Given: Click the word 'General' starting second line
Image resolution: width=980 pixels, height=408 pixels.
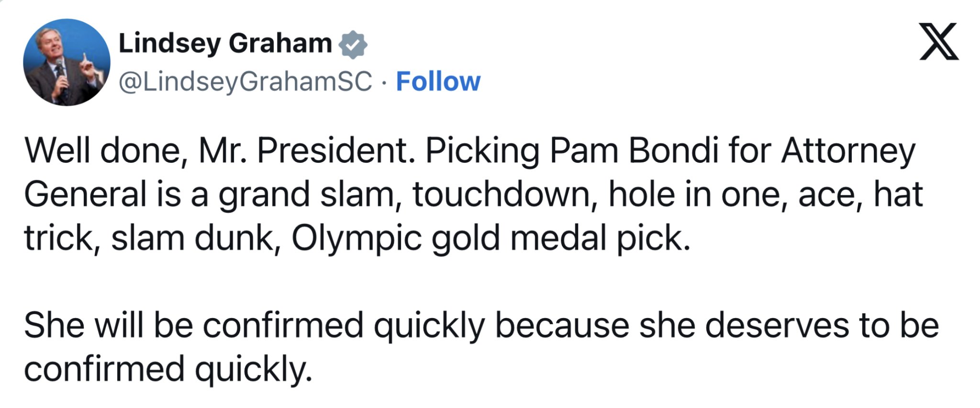Looking at the screenshot, I should [85, 194].
